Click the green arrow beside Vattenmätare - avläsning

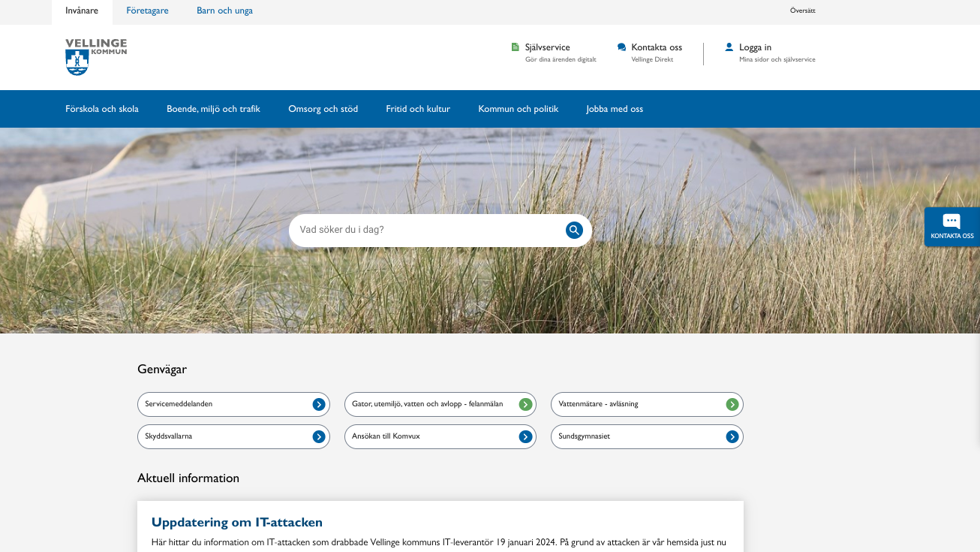click(x=732, y=405)
